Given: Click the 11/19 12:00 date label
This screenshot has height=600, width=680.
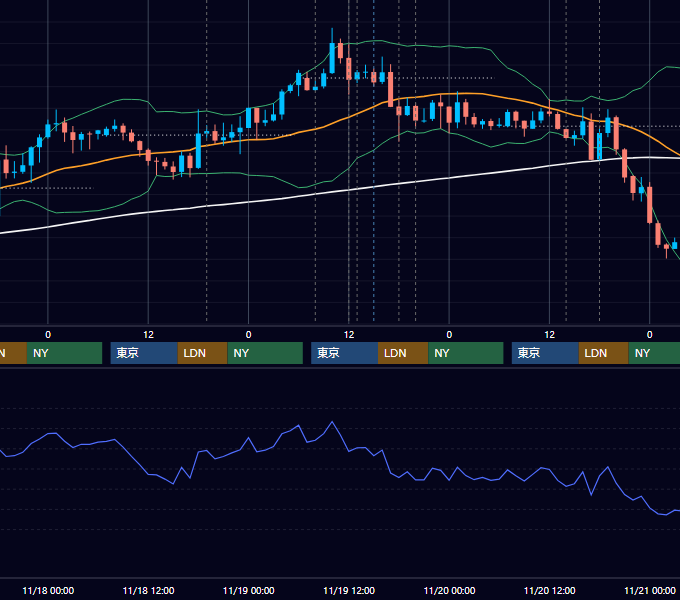Looking at the screenshot, I should 349,590.
